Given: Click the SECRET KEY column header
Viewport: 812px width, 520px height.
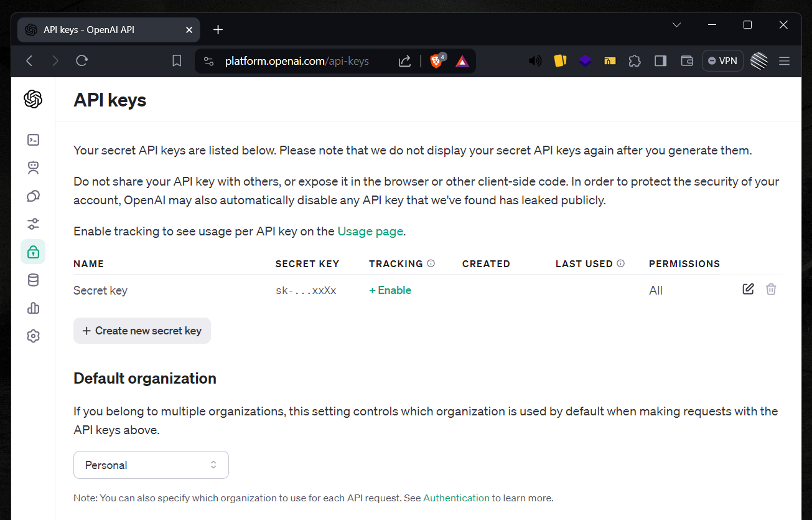Looking at the screenshot, I should pos(307,263).
